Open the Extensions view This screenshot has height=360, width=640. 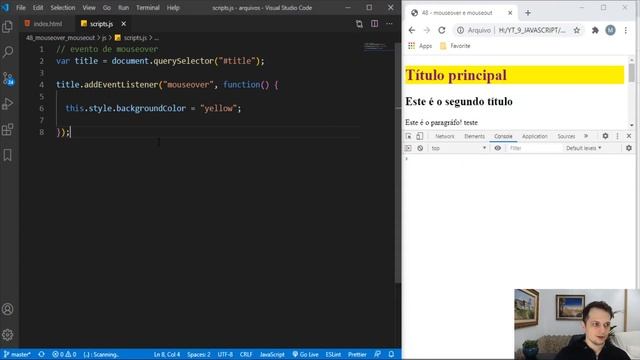click(x=8, y=129)
